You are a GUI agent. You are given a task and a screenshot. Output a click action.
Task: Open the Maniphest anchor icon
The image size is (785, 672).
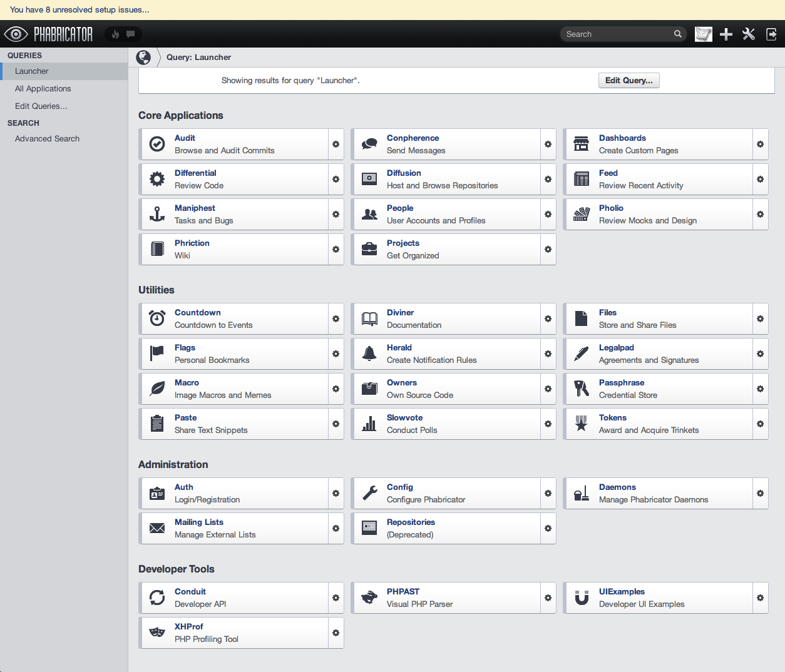[157, 215]
